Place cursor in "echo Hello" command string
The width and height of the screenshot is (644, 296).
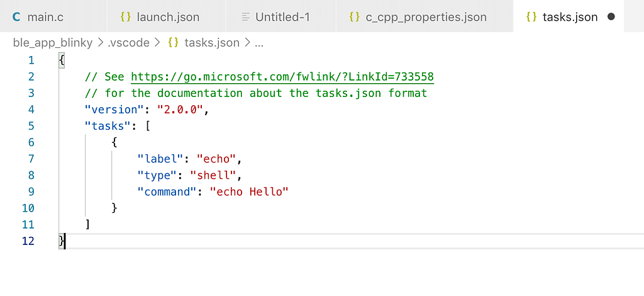[x=249, y=191]
